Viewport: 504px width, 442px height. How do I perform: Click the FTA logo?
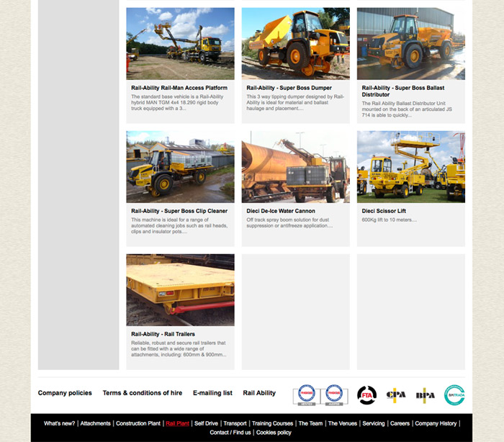coord(366,395)
